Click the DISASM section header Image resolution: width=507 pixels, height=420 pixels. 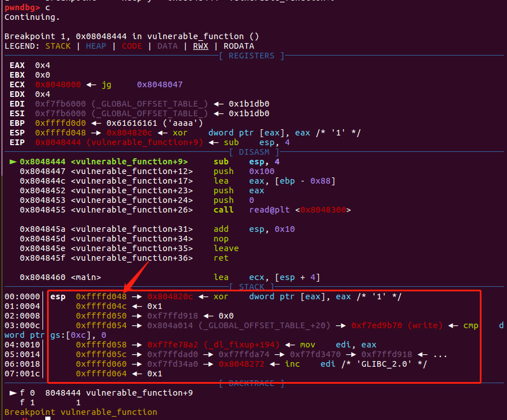(x=254, y=152)
